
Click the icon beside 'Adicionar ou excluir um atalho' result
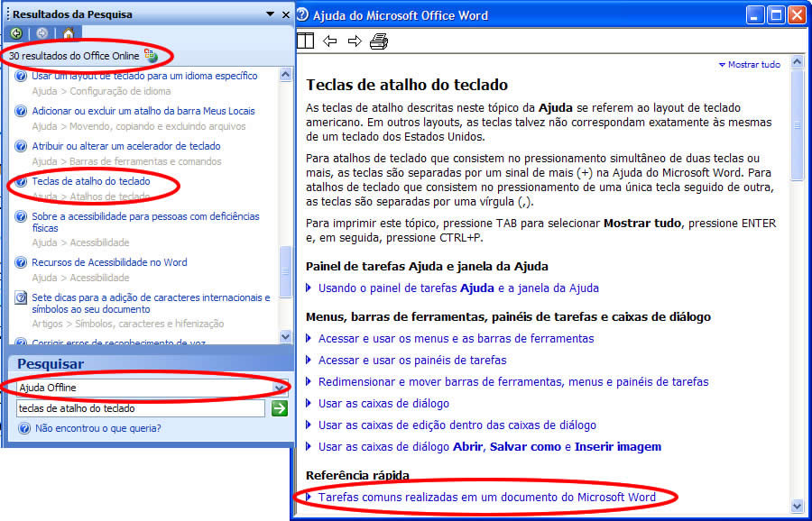(x=21, y=111)
